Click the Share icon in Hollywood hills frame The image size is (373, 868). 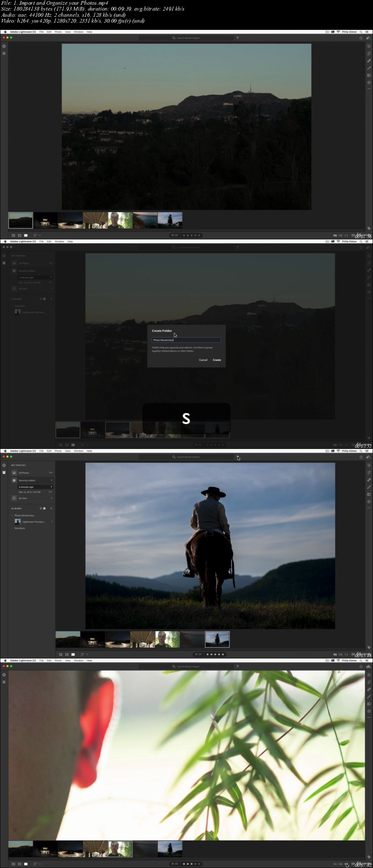(361, 38)
